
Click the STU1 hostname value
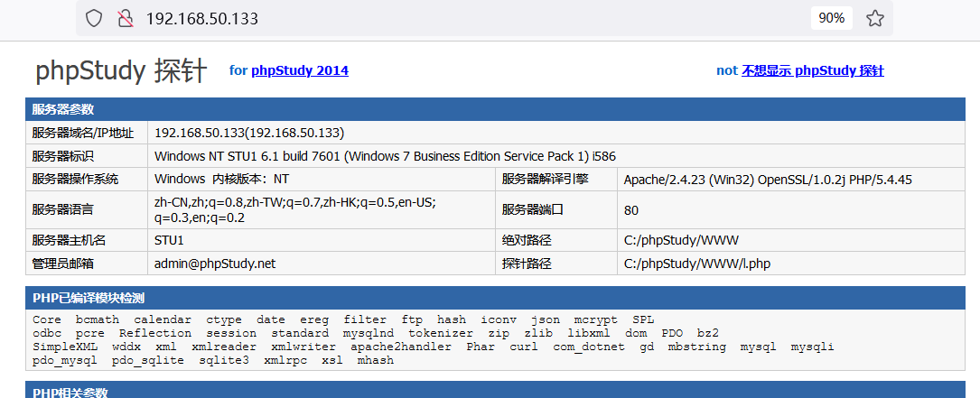169,240
